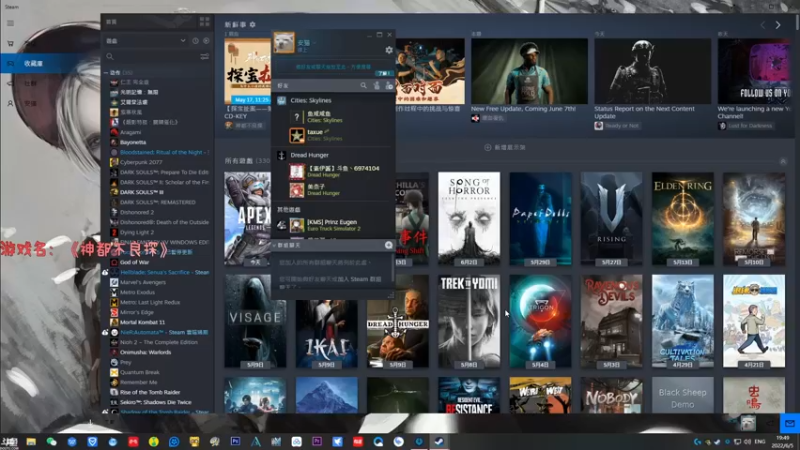Click the recent activity clock icon
The image size is (800, 450).
195,41
